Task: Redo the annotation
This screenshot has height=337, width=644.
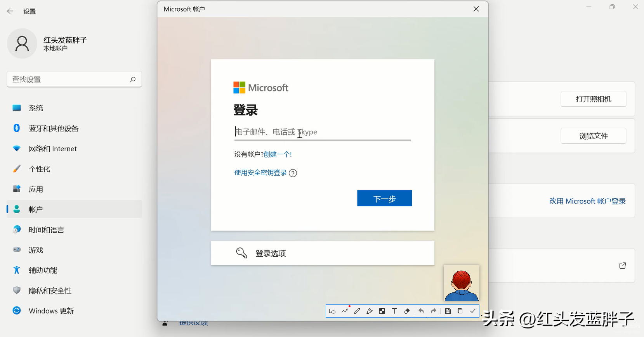Action: [x=434, y=311]
